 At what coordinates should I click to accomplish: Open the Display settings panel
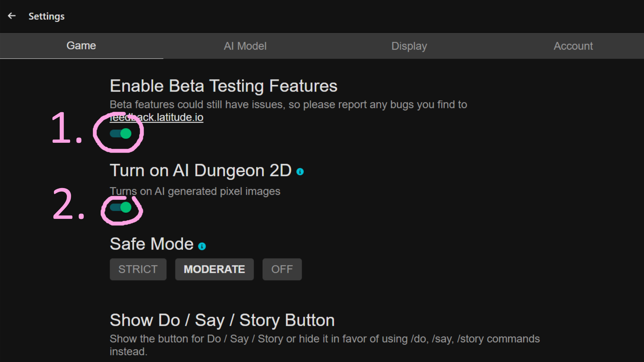click(409, 46)
